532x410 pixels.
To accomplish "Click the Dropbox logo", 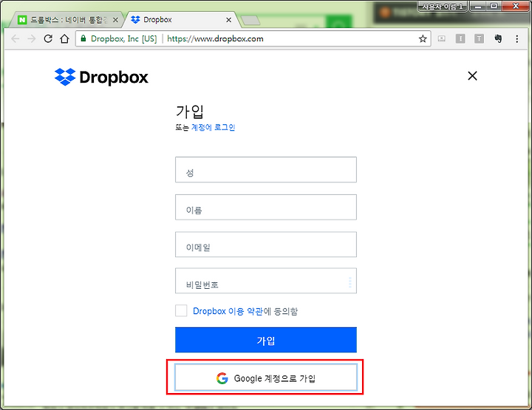I will coord(101,77).
